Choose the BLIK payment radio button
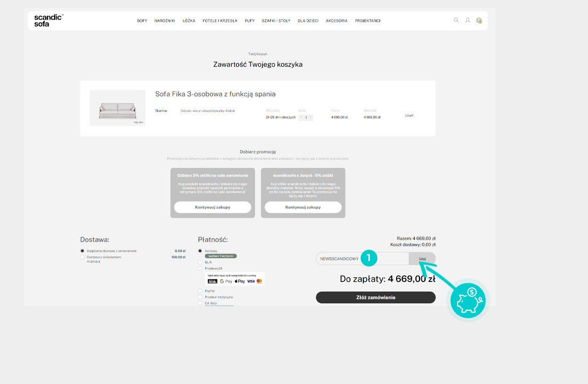The image size is (588, 384). 200,262
